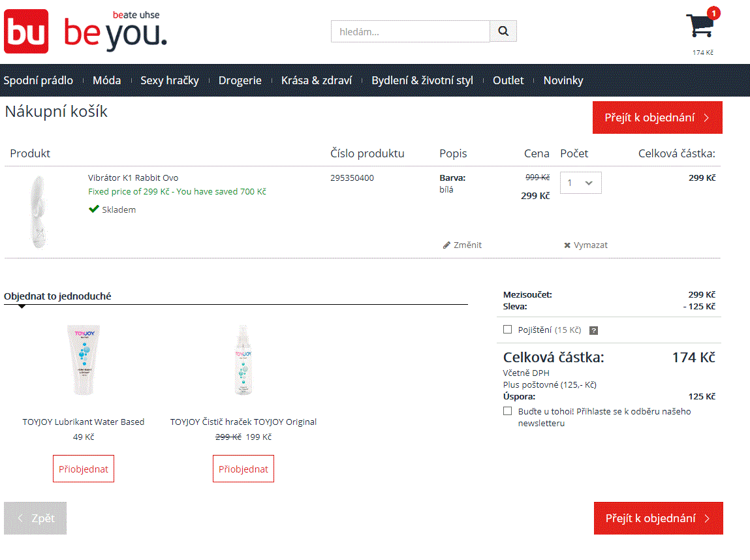The height and width of the screenshot is (560, 750).
Task: Open the 'Vibrátor K1 Rabbit Ovo' product link
Action: point(133,178)
